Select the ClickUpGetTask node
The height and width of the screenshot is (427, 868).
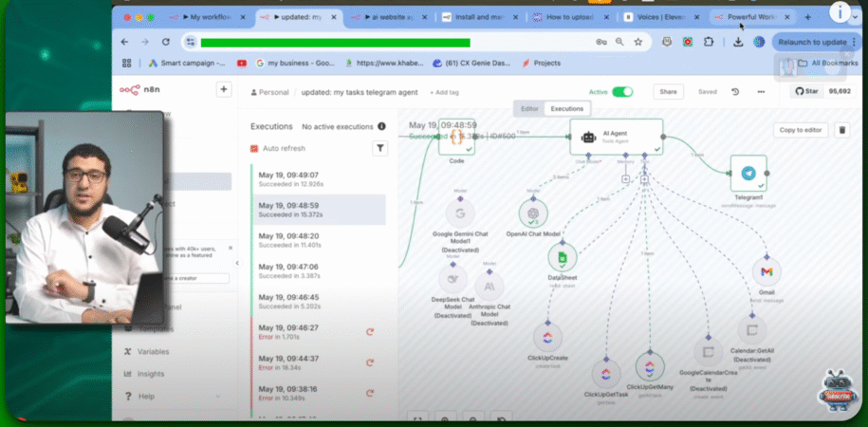pyautogui.click(x=606, y=373)
